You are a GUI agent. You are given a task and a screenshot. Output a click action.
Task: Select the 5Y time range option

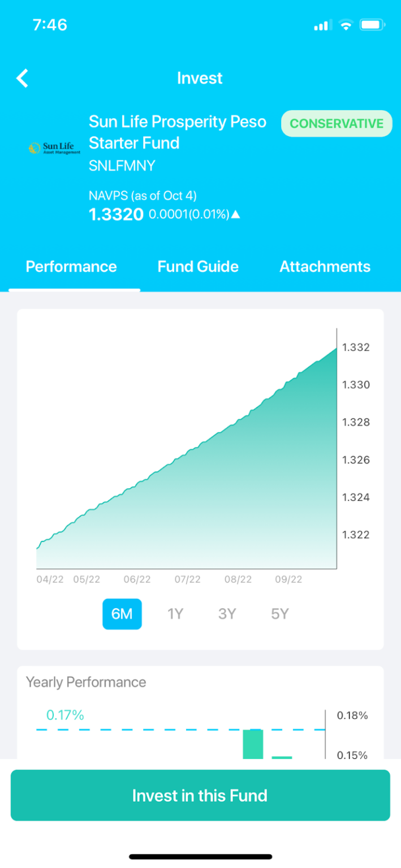pos(279,614)
